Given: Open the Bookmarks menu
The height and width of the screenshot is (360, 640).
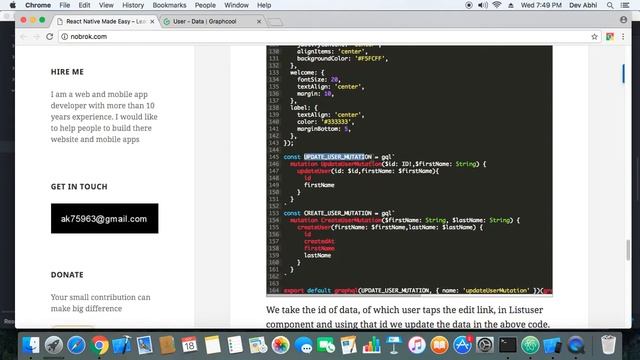Looking at the screenshot, I should click(x=169, y=5).
